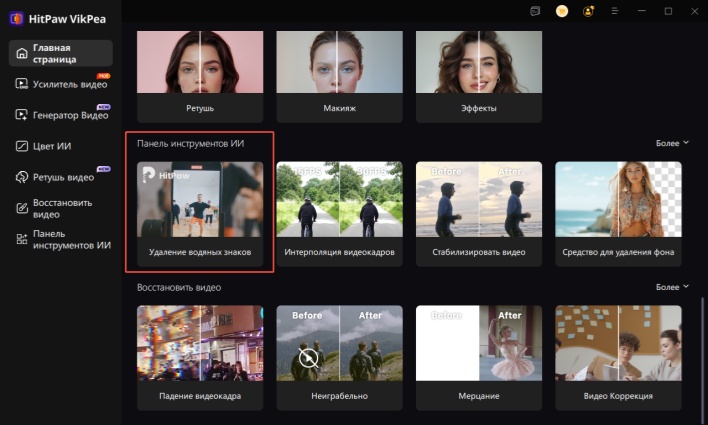This screenshot has width=708, height=425.
Task: Go to Главная страница in sidebar
Action: 61,53
